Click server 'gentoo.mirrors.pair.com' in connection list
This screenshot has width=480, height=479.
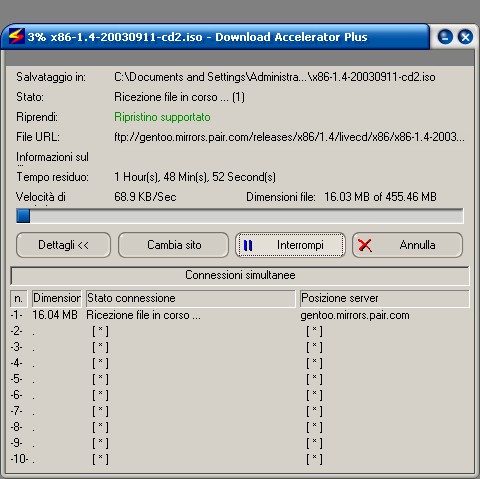tap(355, 315)
